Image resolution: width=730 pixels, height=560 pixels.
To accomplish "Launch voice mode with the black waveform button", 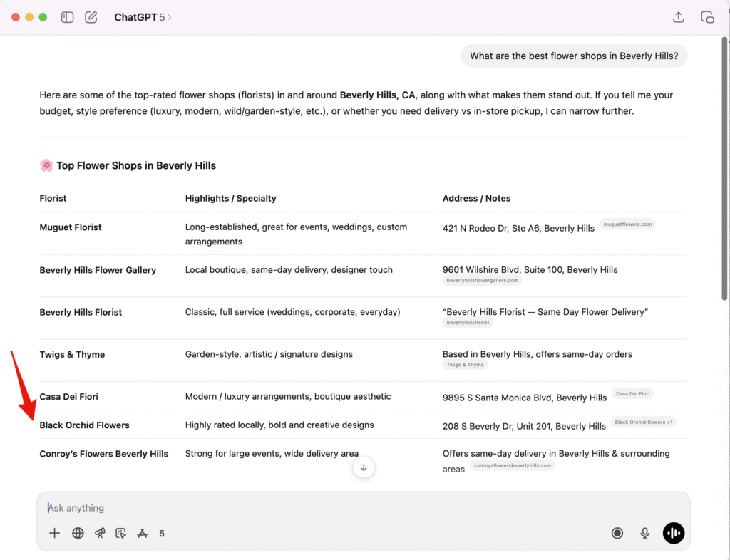I will pyautogui.click(x=673, y=532).
